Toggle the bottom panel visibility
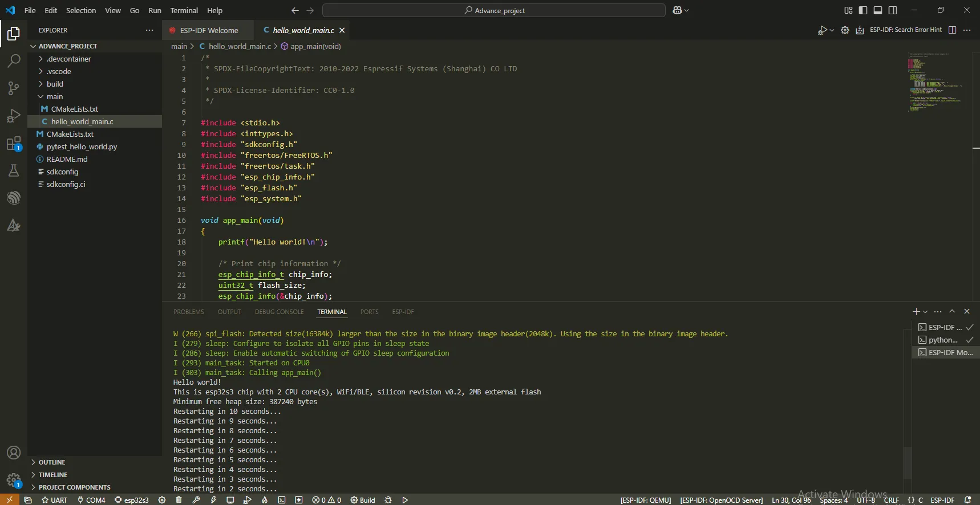Image resolution: width=980 pixels, height=505 pixels. (x=878, y=10)
